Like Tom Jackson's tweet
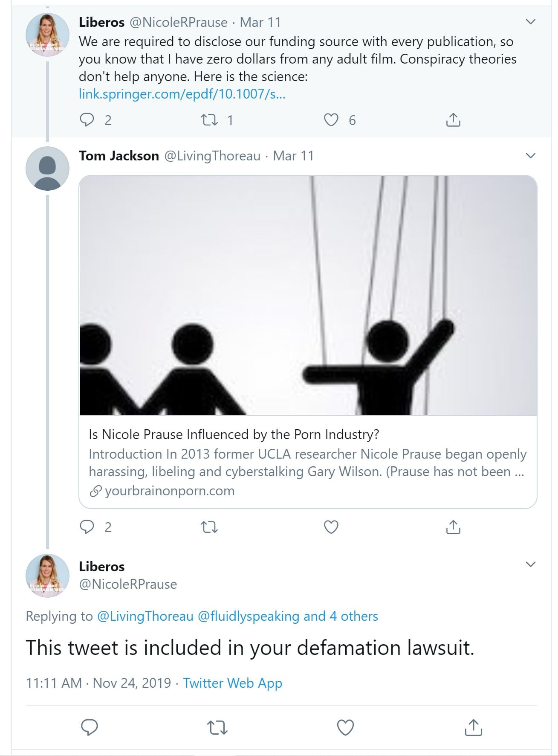 point(331,527)
